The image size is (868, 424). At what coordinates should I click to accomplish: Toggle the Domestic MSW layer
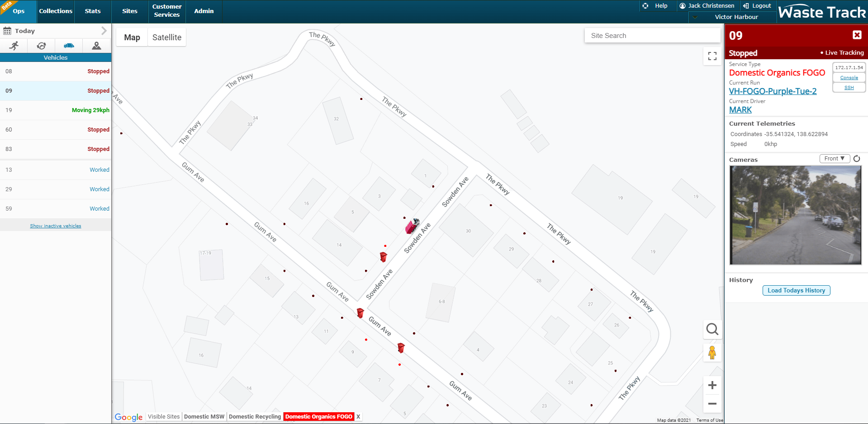[204, 416]
